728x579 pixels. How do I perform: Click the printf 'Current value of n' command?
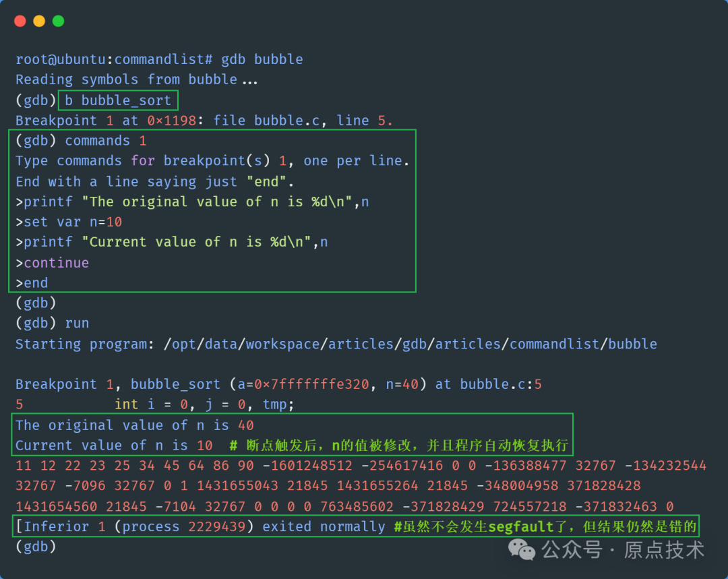click(172, 243)
